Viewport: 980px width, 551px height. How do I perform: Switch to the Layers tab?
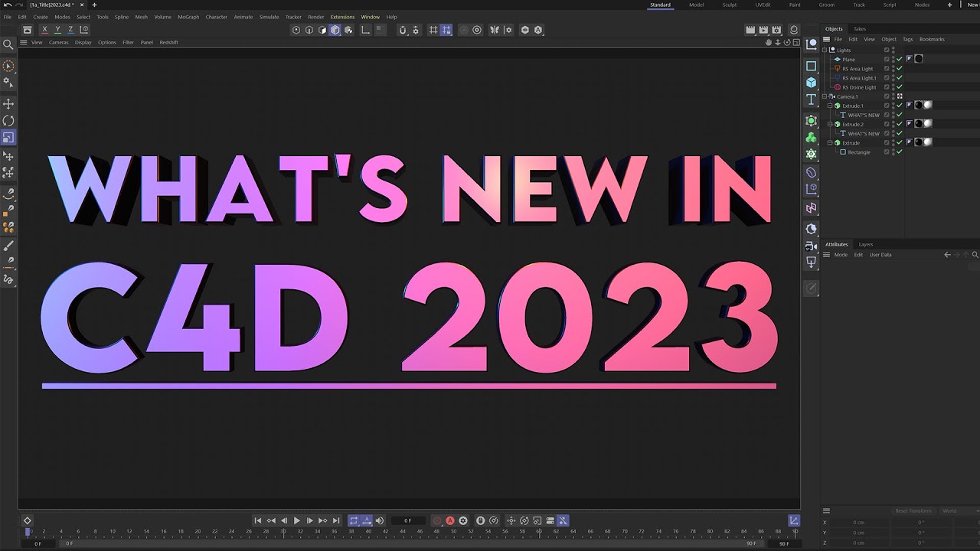[x=866, y=244]
